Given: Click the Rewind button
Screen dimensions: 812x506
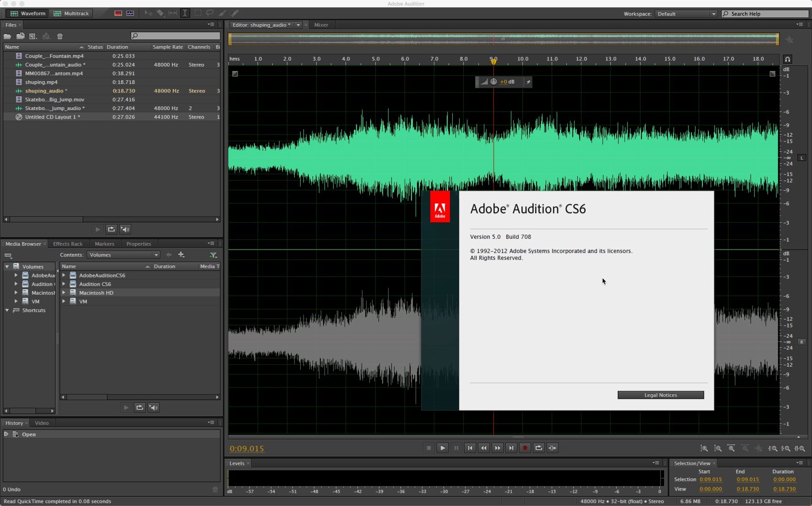Looking at the screenshot, I should pyautogui.click(x=483, y=448).
